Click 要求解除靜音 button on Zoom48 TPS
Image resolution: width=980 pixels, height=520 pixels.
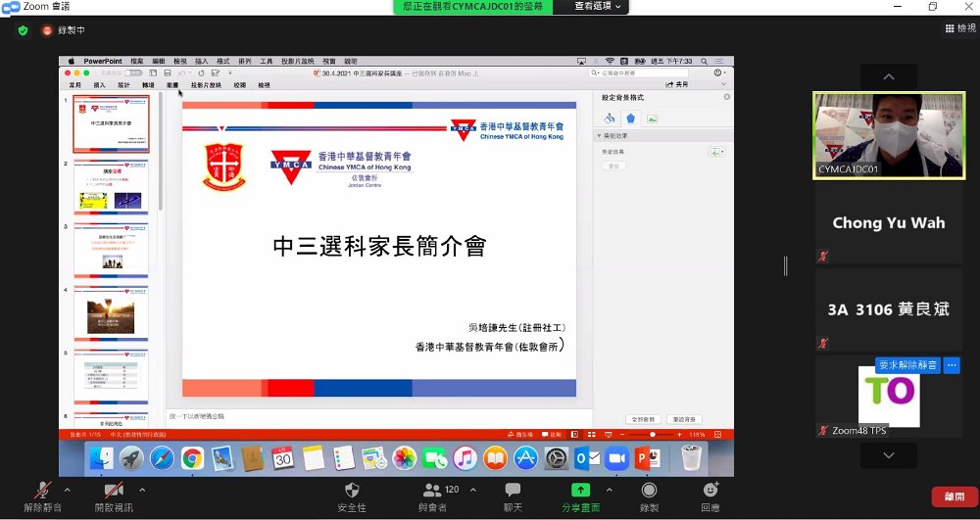(x=907, y=365)
